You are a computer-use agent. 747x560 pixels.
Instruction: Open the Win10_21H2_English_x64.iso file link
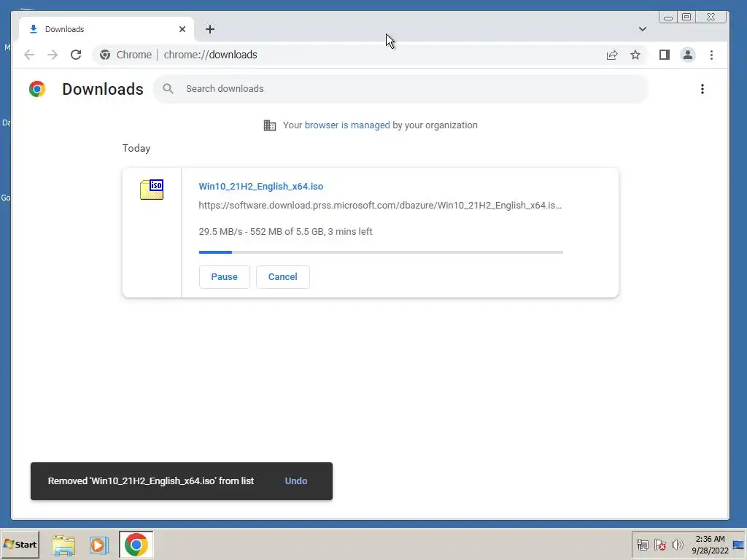[x=260, y=186]
